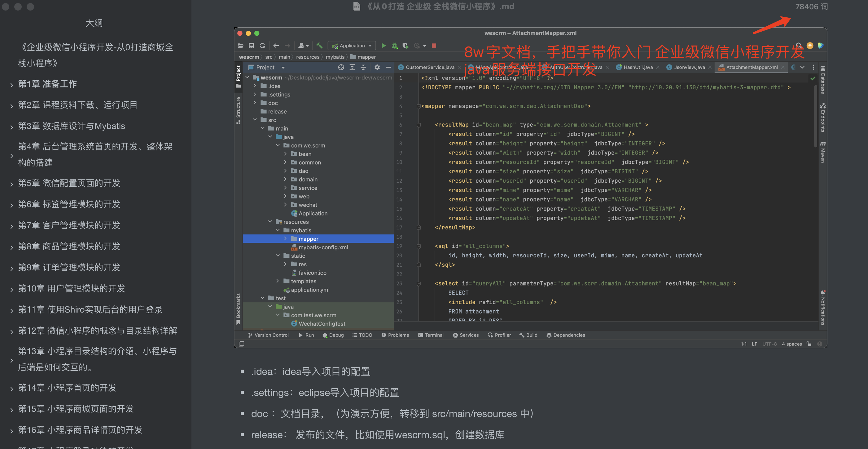This screenshot has width=868, height=449.
Task: Click the Run with Coverage shield icon
Action: [406, 46]
